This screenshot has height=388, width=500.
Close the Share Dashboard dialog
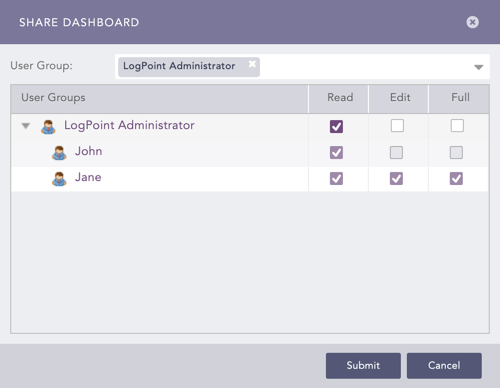pyautogui.click(x=472, y=22)
